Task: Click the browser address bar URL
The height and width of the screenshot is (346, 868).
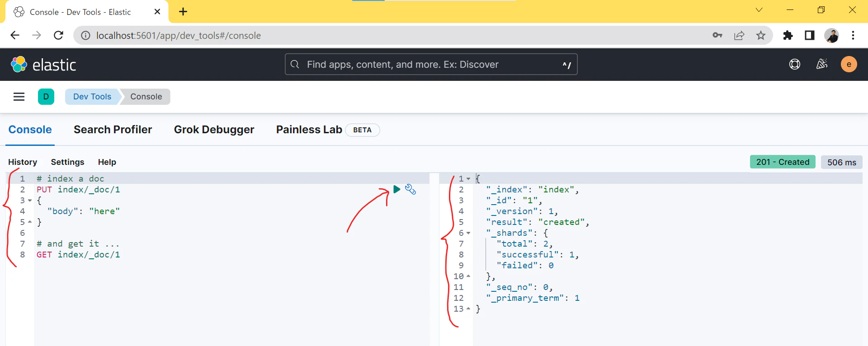Action: click(179, 35)
